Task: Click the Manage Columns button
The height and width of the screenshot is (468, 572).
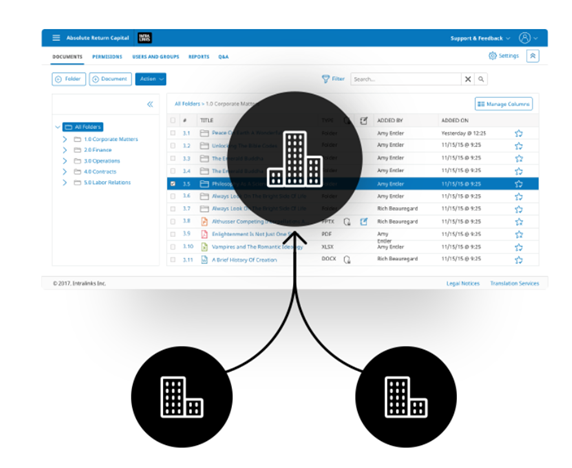Action: [x=503, y=104]
